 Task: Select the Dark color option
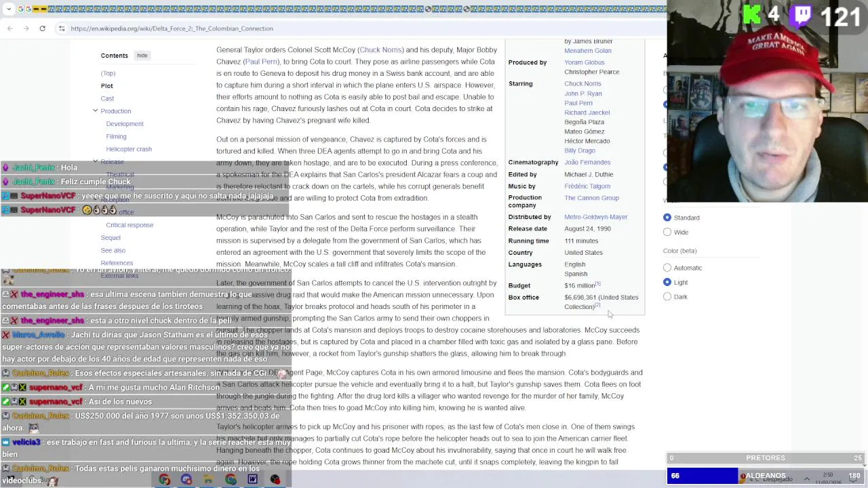pos(667,297)
